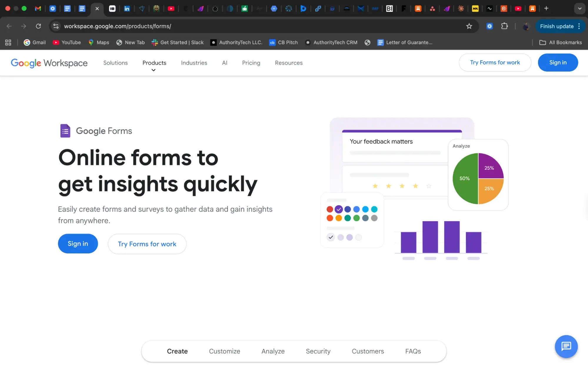Viewport: 588px width, 368px height.
Task: Click the Google Forms app icon
Action: pos(65,131)
